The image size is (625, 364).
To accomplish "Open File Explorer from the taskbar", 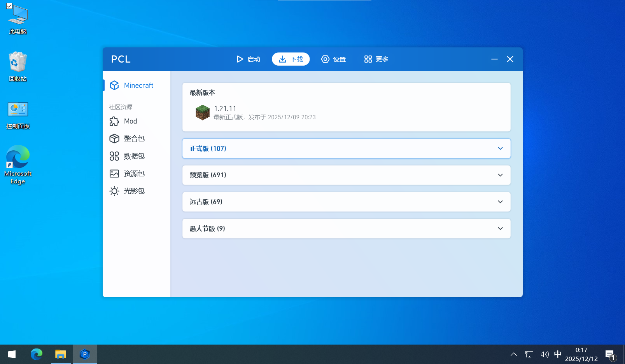I will [61, 354].
